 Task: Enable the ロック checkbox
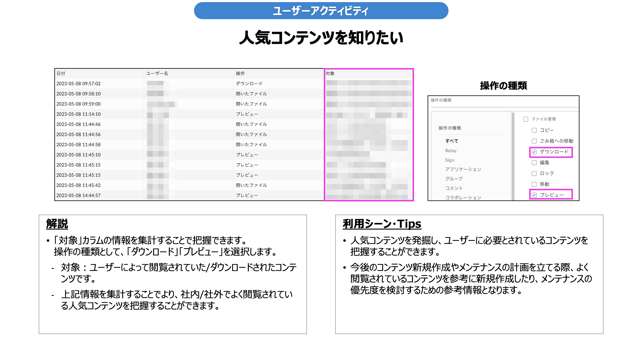click(x=534, y=174)
